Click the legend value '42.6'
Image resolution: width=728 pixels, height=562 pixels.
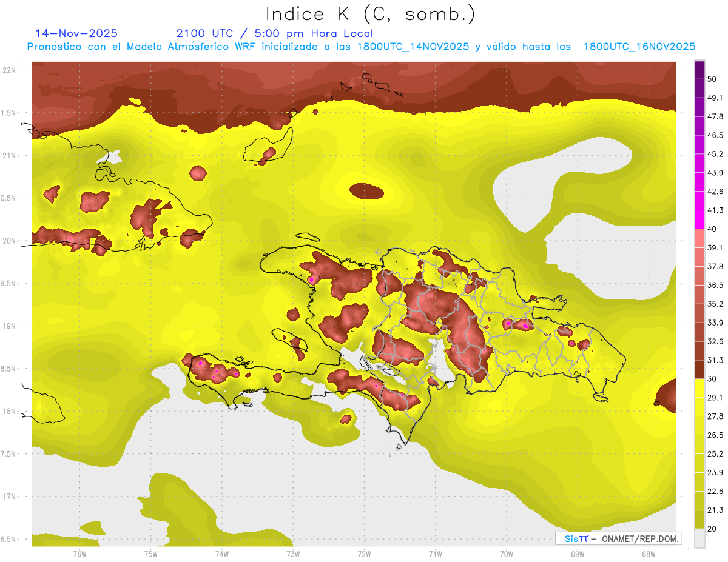coord(715,192)
